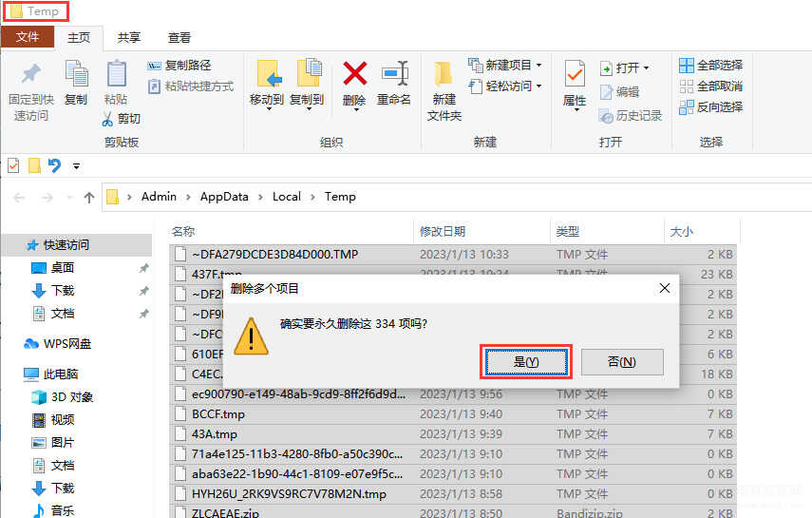The image size is (812, 518).
Task: Click the Back navigation arrow
Action: 19,198
